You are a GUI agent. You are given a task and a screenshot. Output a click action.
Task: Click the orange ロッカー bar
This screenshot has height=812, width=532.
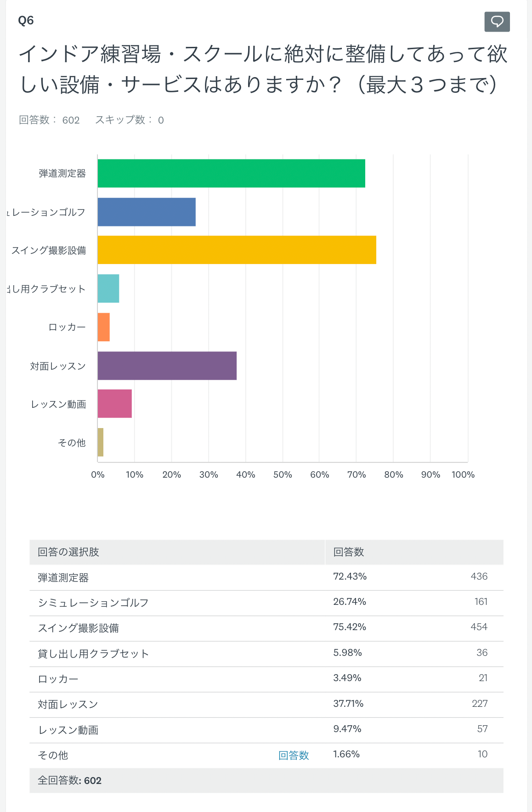(104, 327)
